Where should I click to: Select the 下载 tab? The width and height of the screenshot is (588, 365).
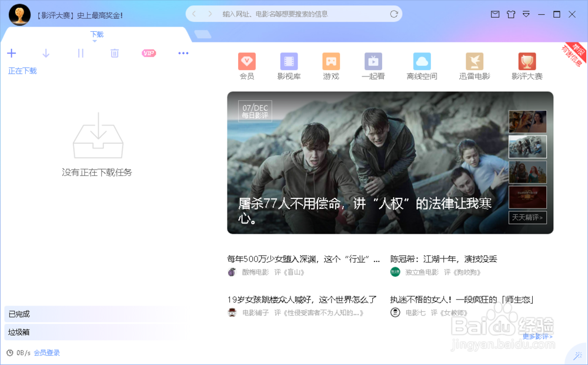pos(97,34)
